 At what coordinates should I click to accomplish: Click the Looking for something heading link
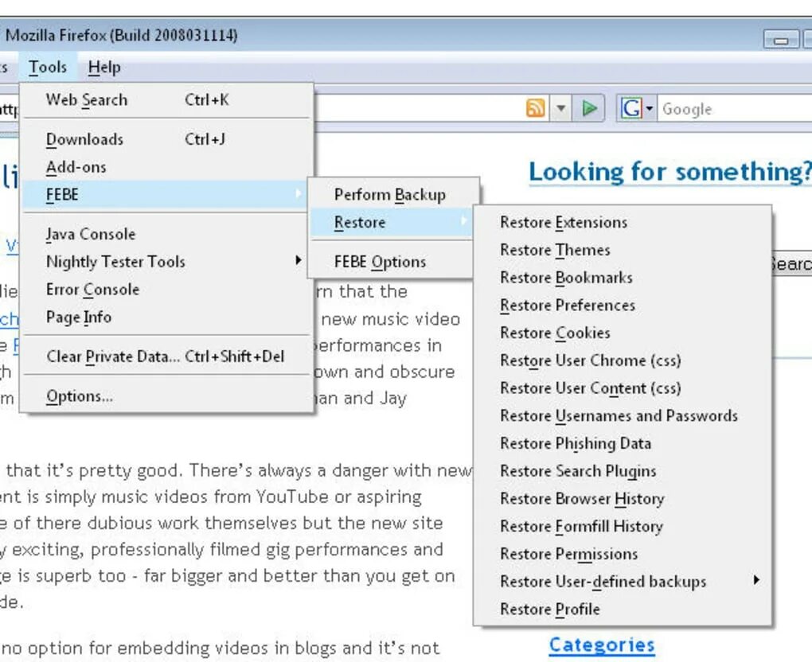(670, 172)
